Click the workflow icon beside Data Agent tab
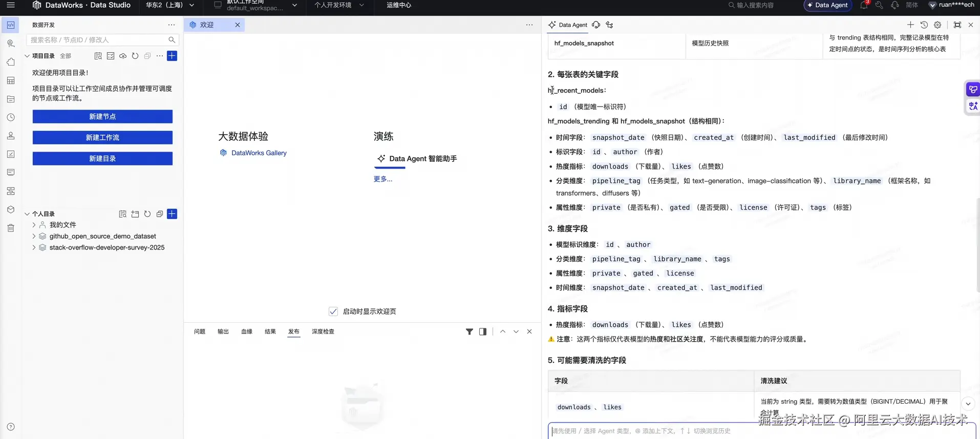980x439 pixels. (609, 25)
